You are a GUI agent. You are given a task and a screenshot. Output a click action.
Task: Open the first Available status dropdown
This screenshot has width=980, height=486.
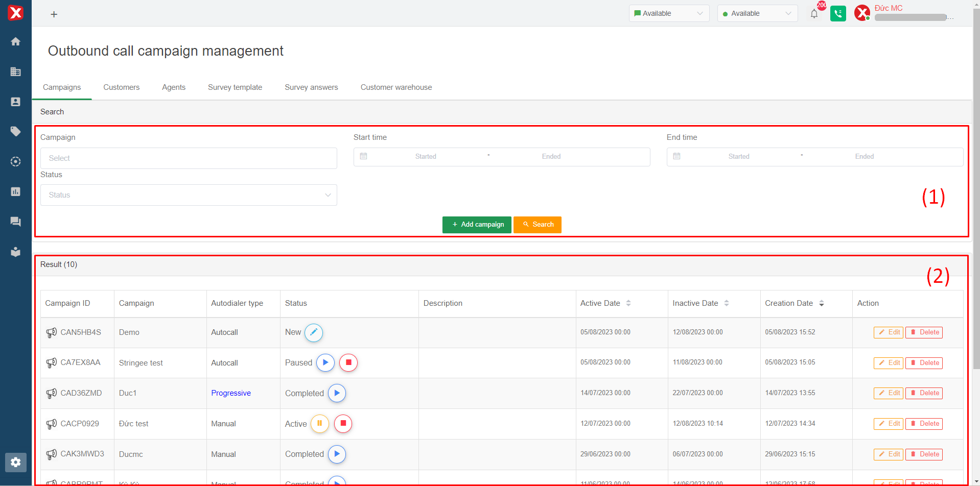(668, 13)
